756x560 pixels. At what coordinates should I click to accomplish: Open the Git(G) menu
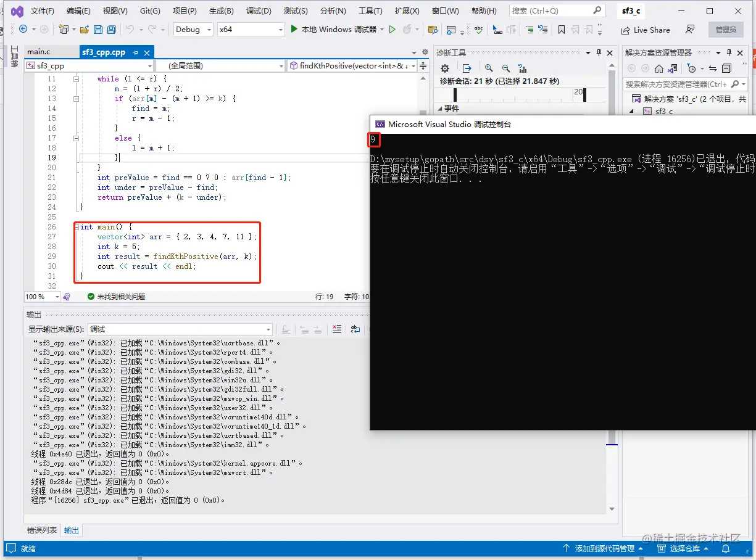pos(150,11)
